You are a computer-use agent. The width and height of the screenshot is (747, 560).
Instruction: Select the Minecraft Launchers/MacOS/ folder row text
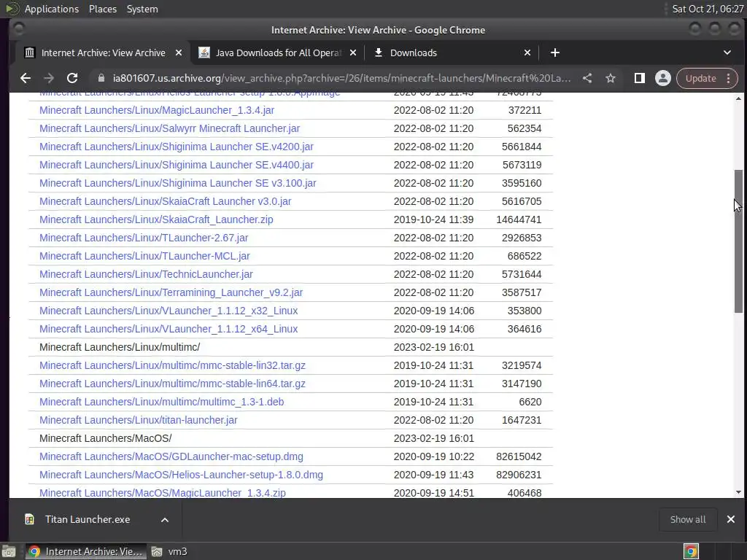point(105,438)
